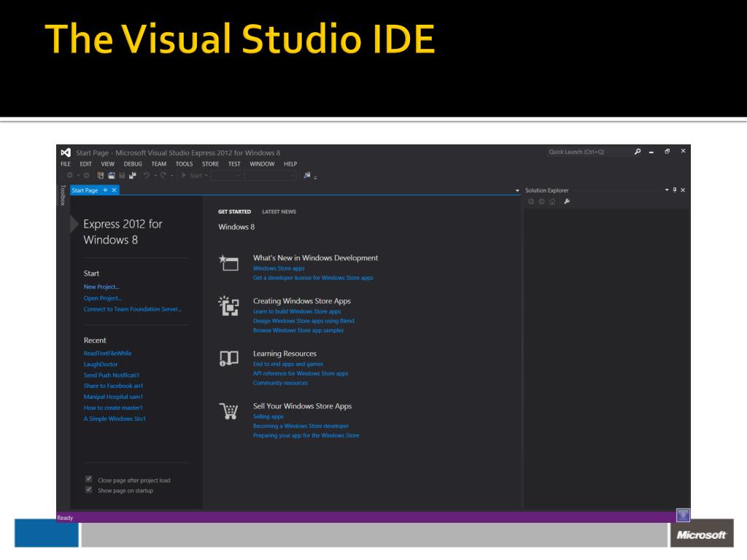This screenshot has height=560, width=747.
Task: Click the Navigate Backward toolbar icon
Action: pyautogui.click(x=70, y=175)
